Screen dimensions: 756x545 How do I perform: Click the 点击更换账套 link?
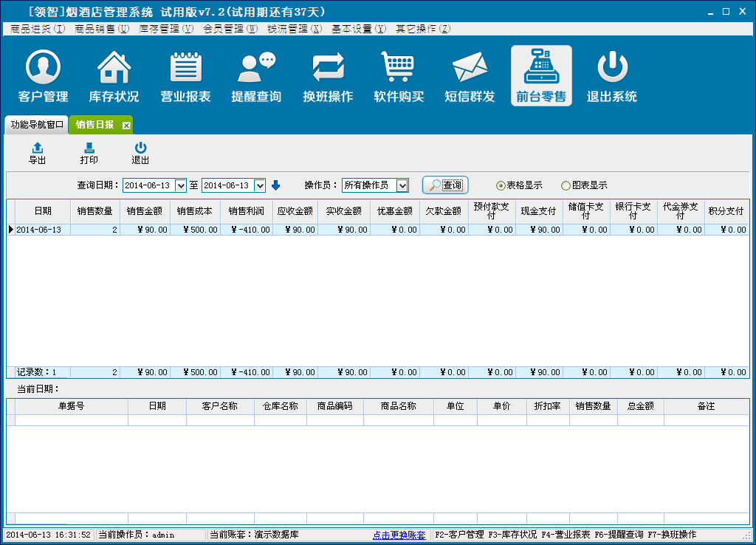click(x=399, y=535)
